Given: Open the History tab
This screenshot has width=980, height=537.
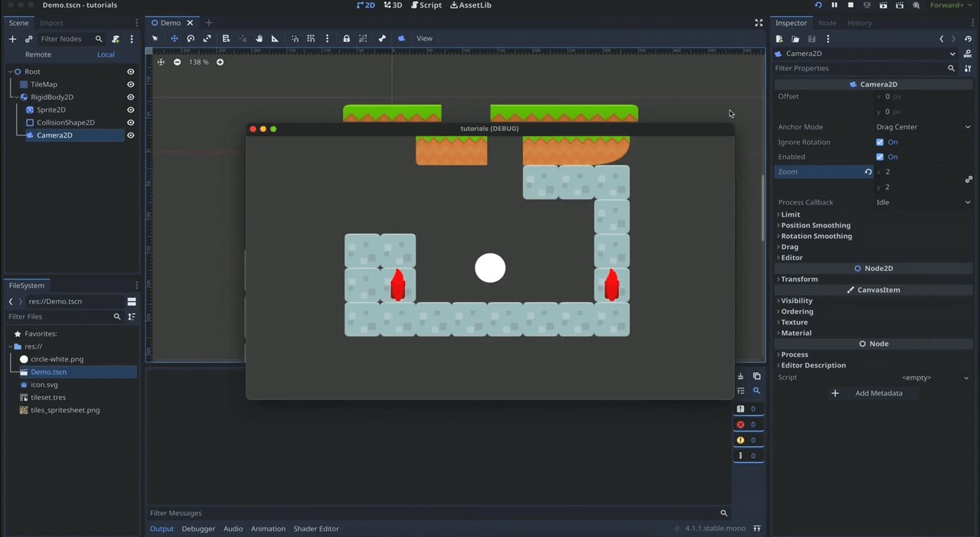Looking at the screenshot, I should [859, 23].
